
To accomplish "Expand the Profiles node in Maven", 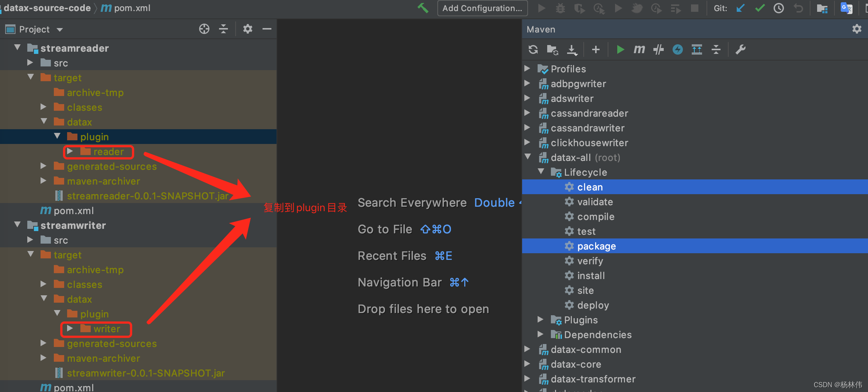I will 527,68.
